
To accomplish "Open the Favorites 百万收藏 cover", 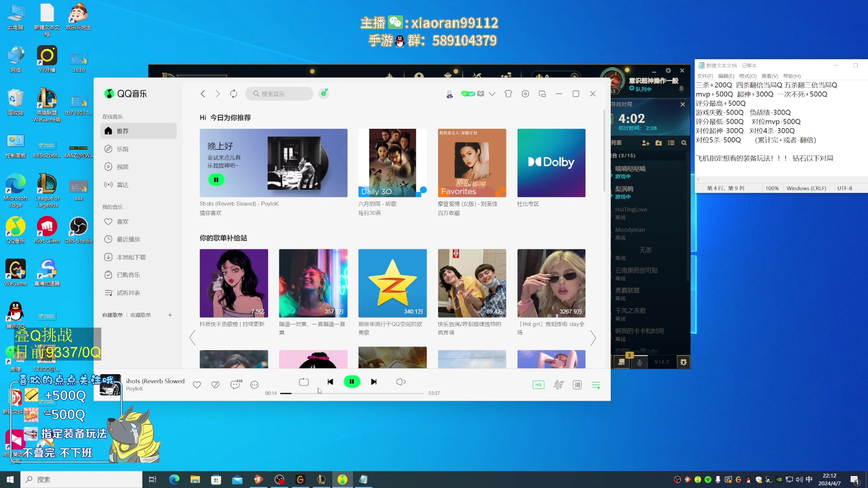I will [472, 163].
